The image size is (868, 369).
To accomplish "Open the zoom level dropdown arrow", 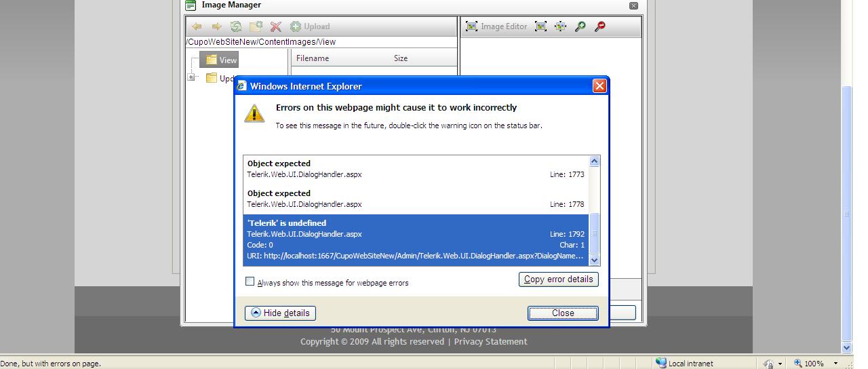I will point(836,364).
